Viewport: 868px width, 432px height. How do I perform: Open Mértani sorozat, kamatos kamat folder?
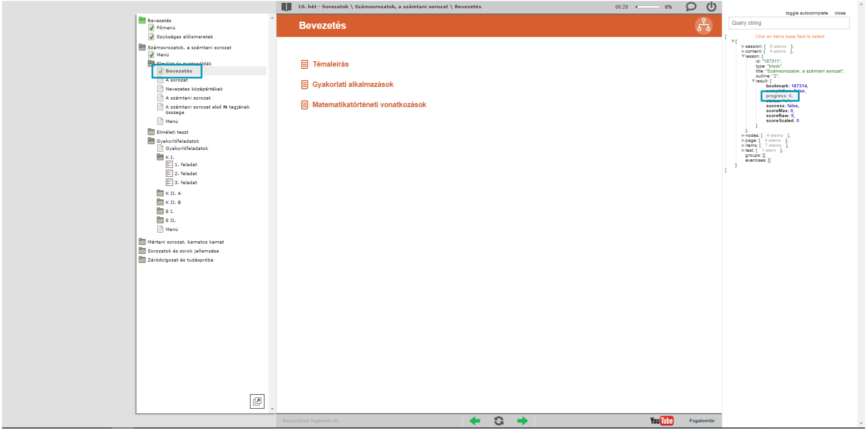(185, 242)
